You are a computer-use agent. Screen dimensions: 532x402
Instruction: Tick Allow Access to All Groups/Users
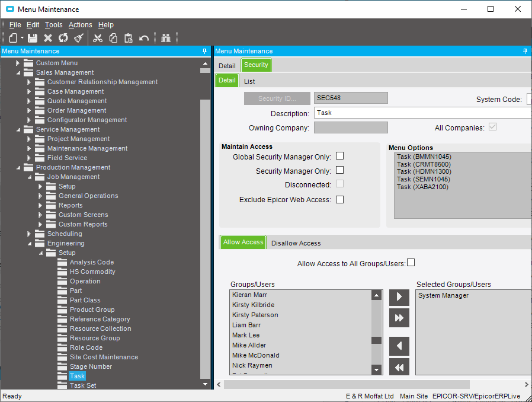pyautogui.click(x=411, y=263)
